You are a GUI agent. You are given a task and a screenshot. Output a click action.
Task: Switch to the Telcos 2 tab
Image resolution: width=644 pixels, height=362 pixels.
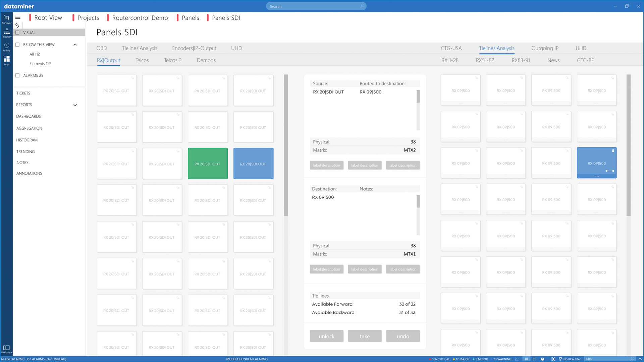point(173,60)
